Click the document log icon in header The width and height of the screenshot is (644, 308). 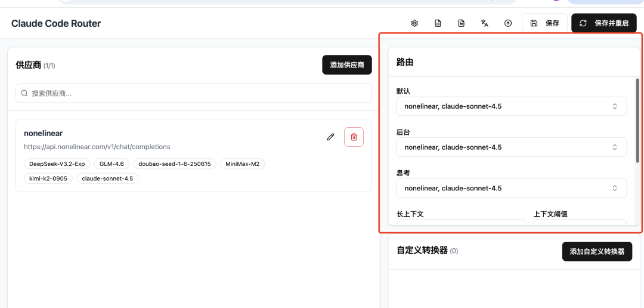point(461,23)
